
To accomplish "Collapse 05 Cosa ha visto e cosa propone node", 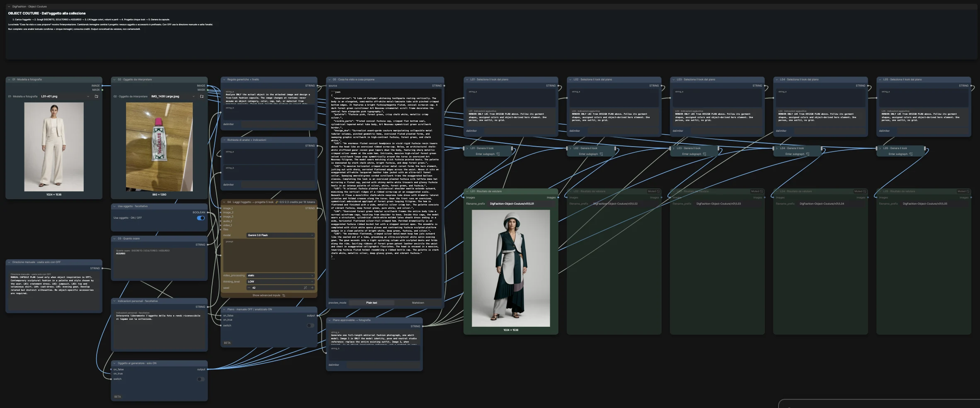I will pos(330,80).
